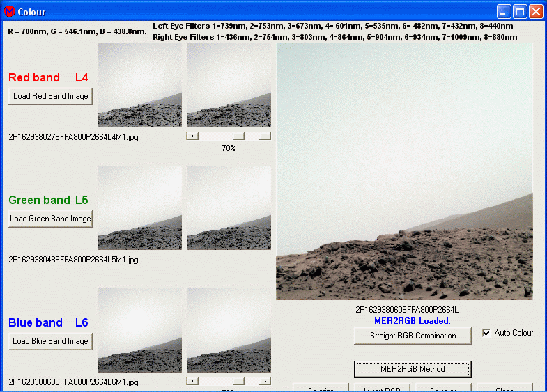Click the blue band slider thumb
The height and width of the screenshot is (392, 547).
[x=238, y=381]
